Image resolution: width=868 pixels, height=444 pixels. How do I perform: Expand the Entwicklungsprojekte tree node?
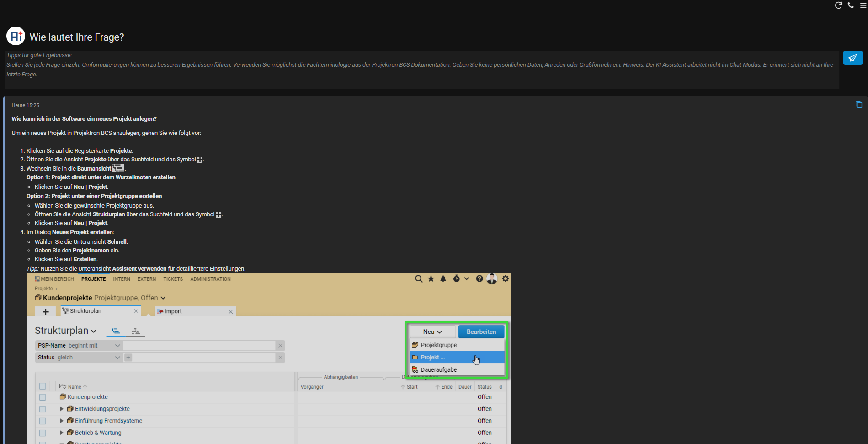(62, 409)
